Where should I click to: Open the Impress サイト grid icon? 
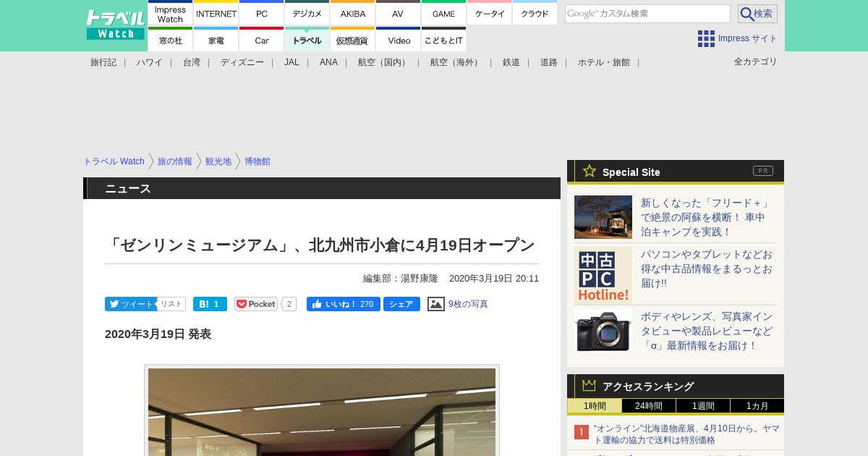click(706, 38)
